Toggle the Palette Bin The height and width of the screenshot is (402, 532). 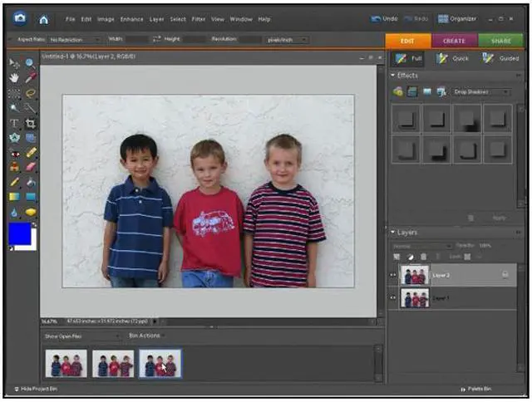(x=476, y=389)
